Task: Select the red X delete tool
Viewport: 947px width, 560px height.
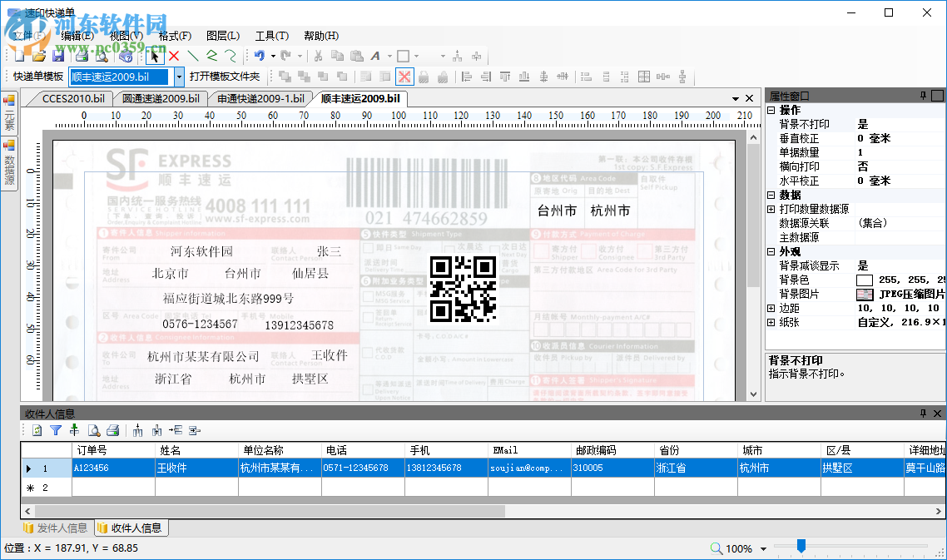Action: [x=174, y=56]
